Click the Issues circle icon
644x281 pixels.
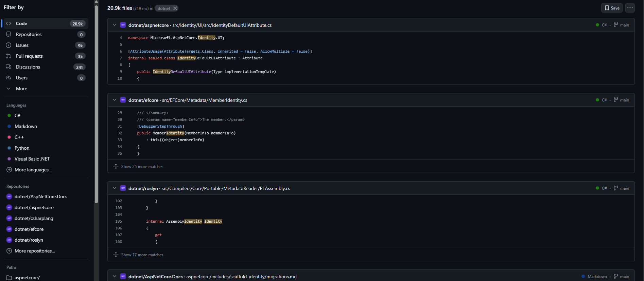point(8,45)
